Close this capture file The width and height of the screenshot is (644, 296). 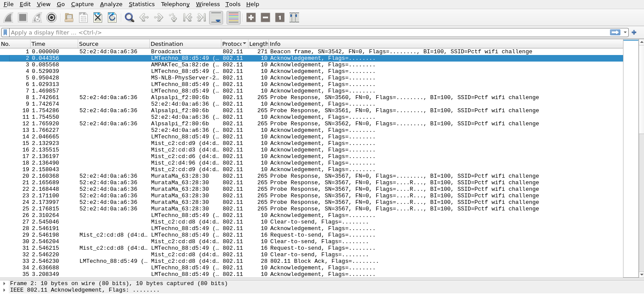(x=98, y=17)
